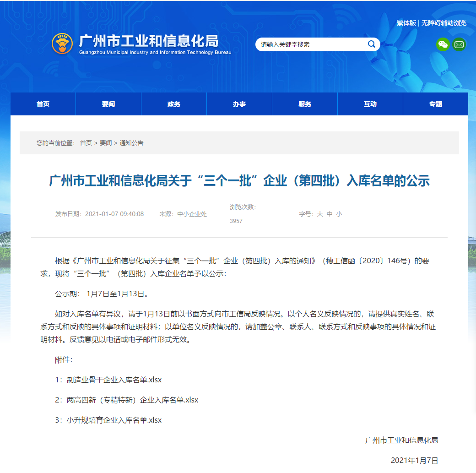Viewport: 476px width, 473px height.
Task: Open the 专题 navigation menu item
Action: tap(436, 104)
